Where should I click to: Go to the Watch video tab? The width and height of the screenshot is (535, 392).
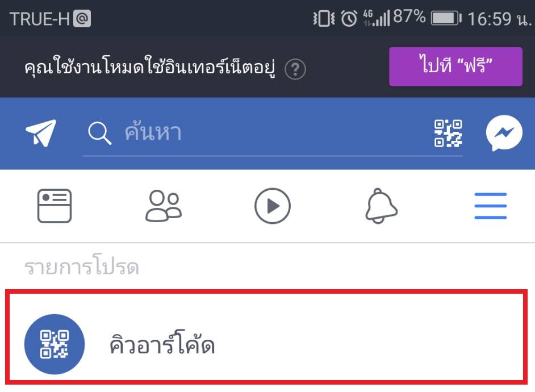[272, 206]
